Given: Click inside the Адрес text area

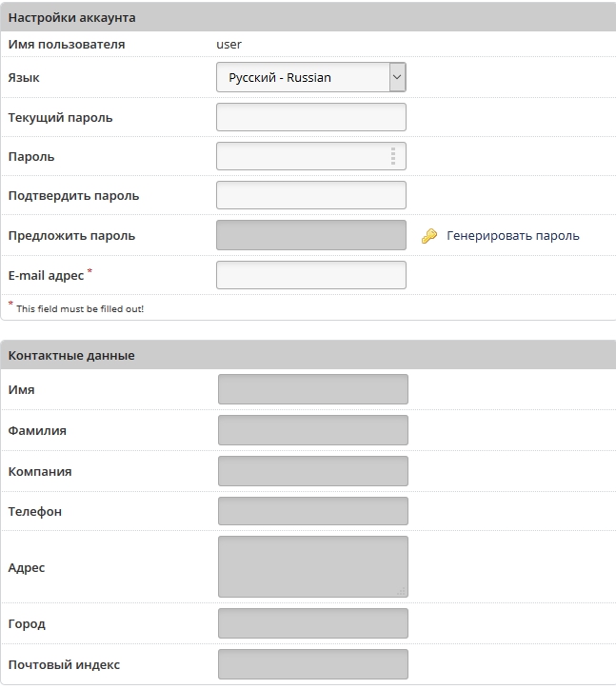Looking at the screenshot, I should (x=313, y=567).
